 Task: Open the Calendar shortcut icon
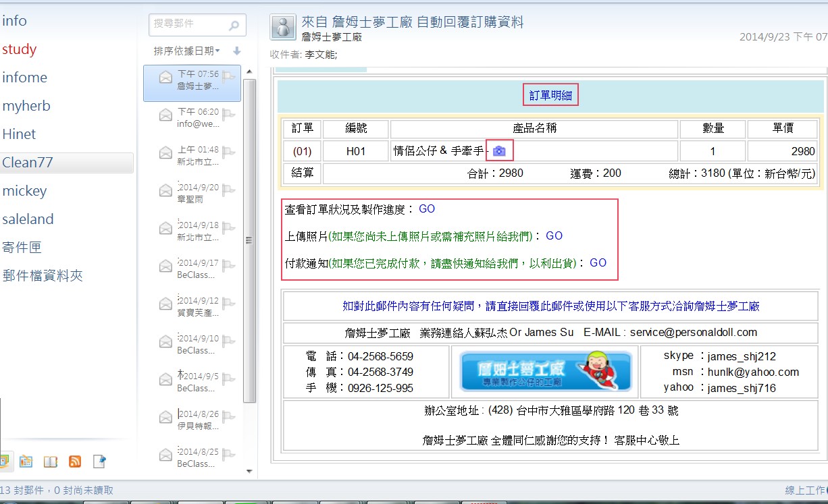[26, 461]
